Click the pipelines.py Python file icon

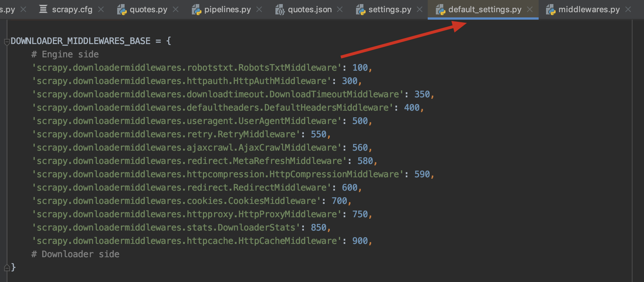click(x=196, y=10)
